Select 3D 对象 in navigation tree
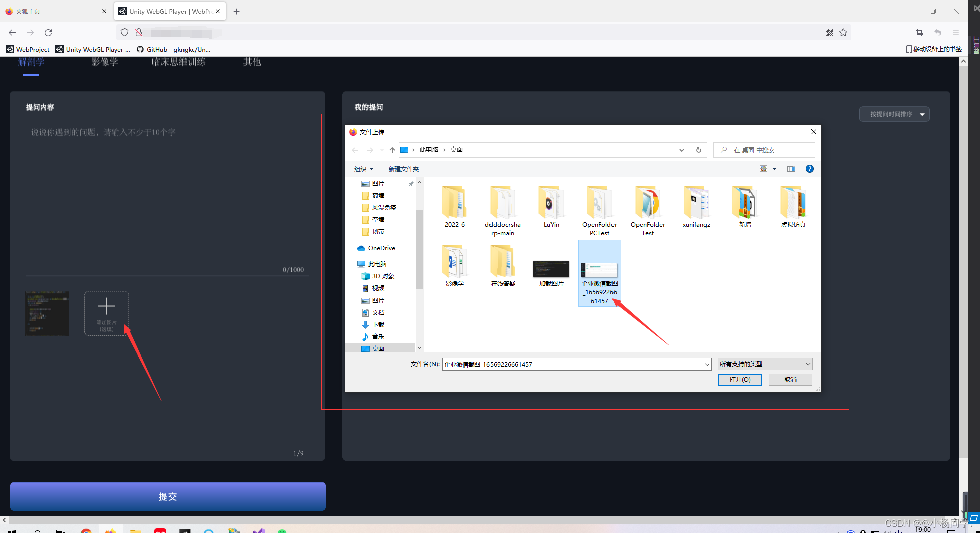 pyautogui.click(x=383, y=276)
